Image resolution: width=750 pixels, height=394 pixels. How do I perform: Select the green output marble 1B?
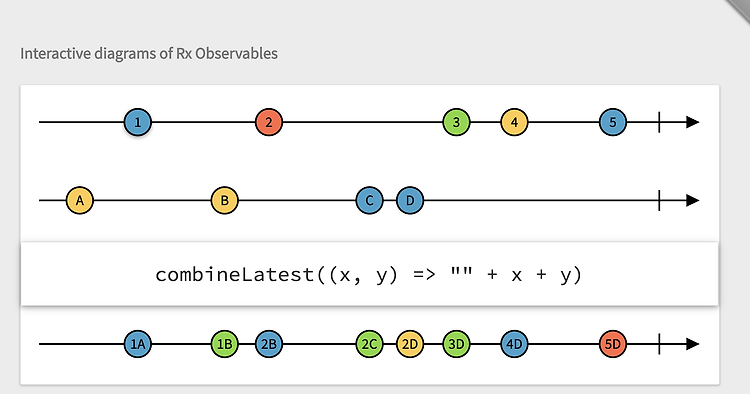[224, 344]
